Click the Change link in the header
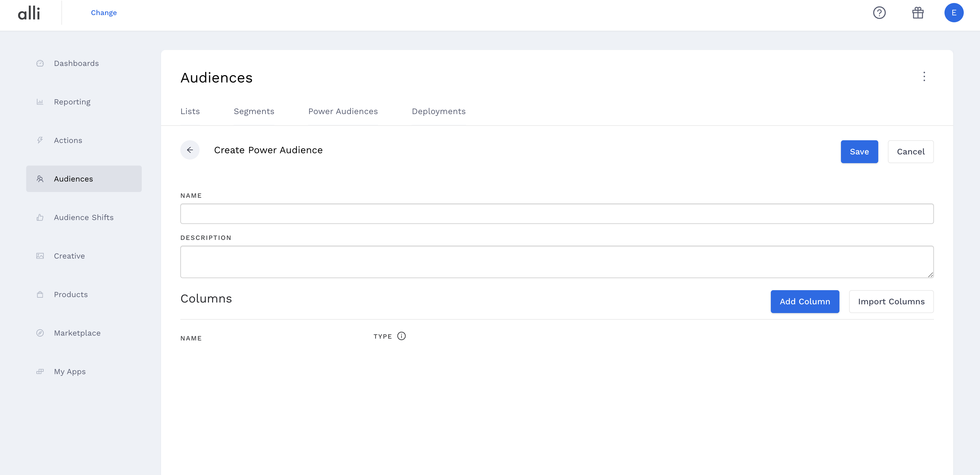 click(104, 12)
